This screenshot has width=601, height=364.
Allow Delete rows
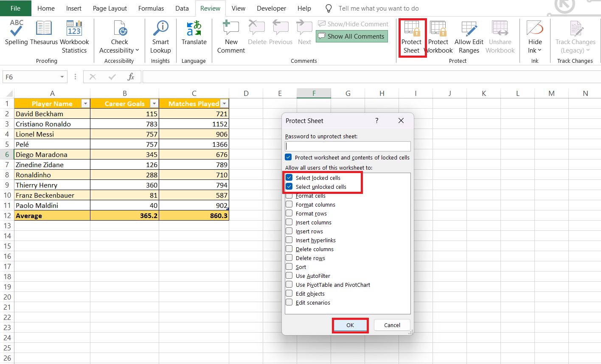289,258
